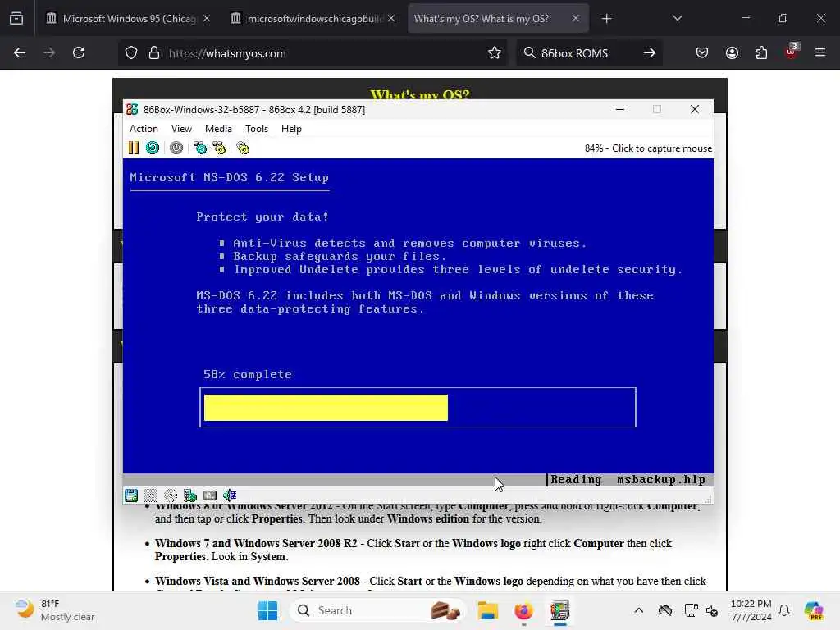
Task: Click the uBlock Origin extension icon
Action: coord(792,52)
